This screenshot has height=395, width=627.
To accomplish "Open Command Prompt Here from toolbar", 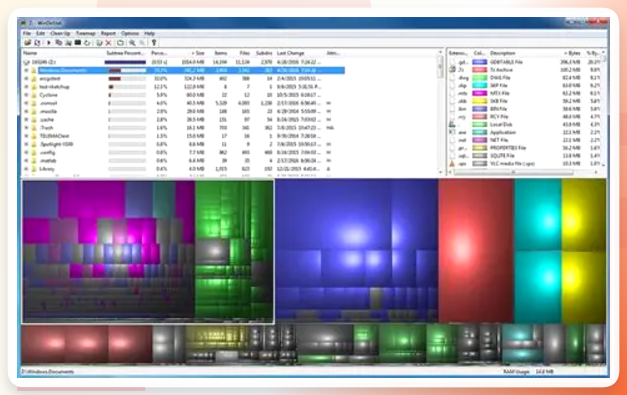I will [x=78, y=43].
